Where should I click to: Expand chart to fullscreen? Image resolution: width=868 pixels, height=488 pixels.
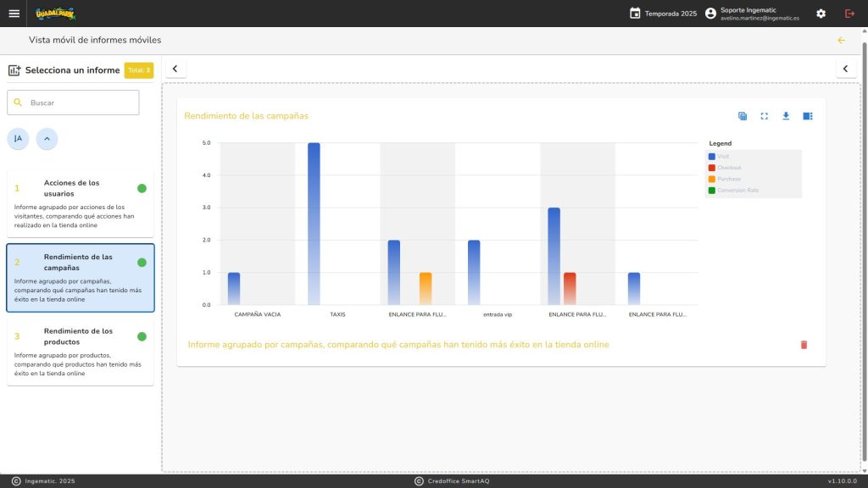coord(764,116)
